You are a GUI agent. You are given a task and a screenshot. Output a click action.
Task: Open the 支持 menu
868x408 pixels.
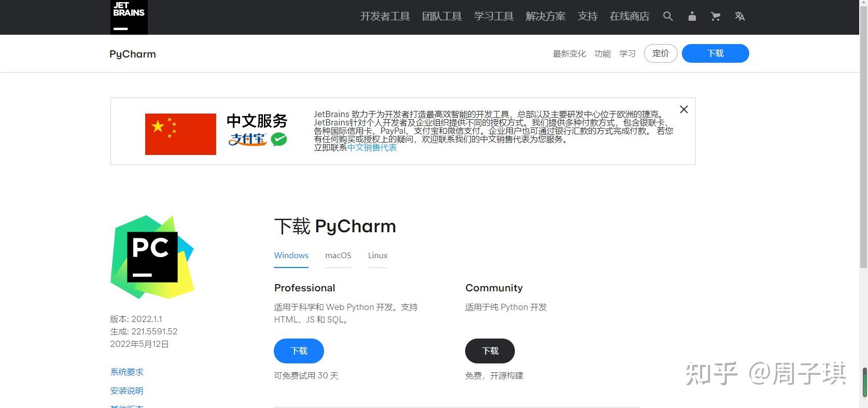pos(587,17)
